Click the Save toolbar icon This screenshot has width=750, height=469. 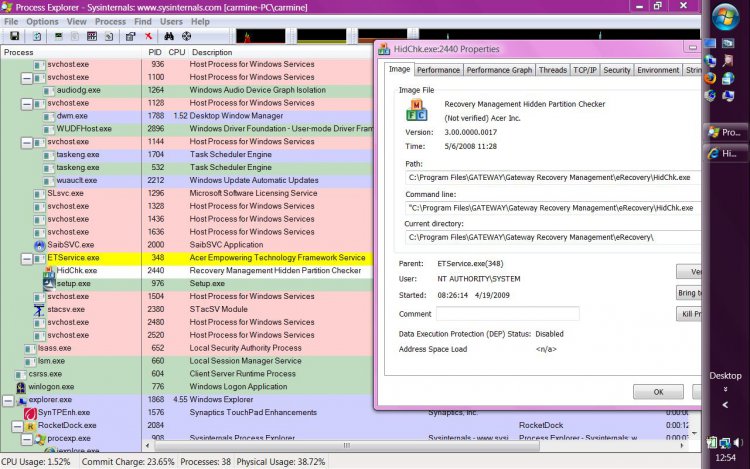coord(14,36)
